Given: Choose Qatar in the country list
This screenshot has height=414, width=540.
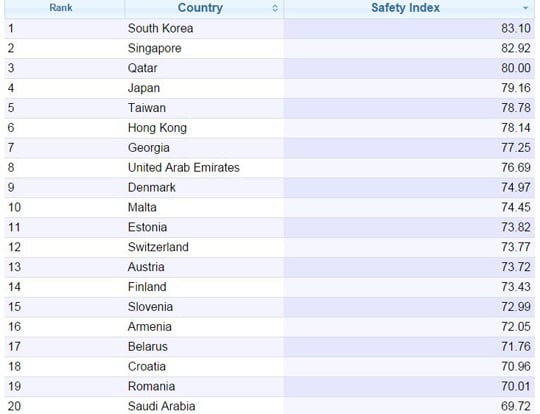Looking at the screenshot, I should (143, 68).
